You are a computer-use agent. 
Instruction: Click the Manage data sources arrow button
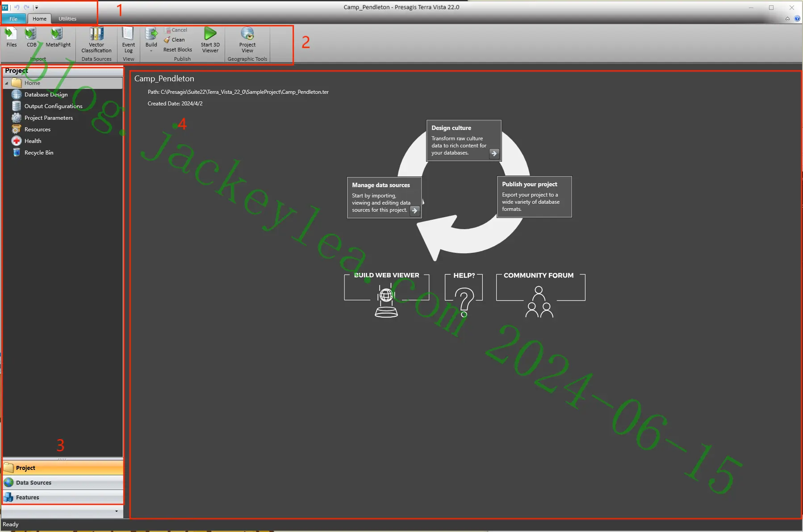[415, 210]
